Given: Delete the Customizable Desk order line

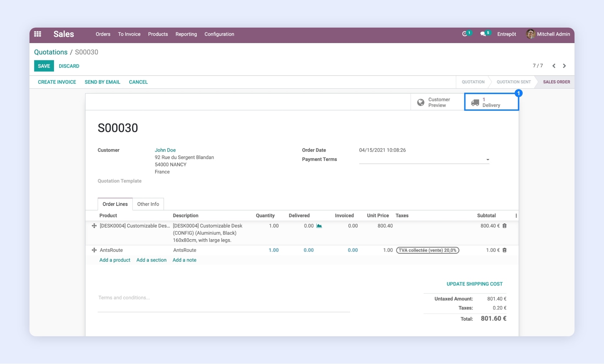Looking at the screenshot, I should tap(504, 226).
